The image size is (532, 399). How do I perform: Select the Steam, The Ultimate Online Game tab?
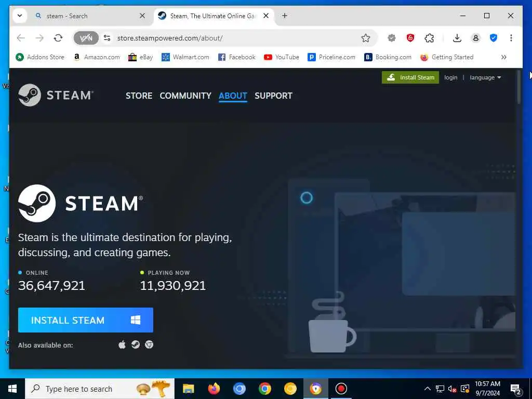[214, 16]
